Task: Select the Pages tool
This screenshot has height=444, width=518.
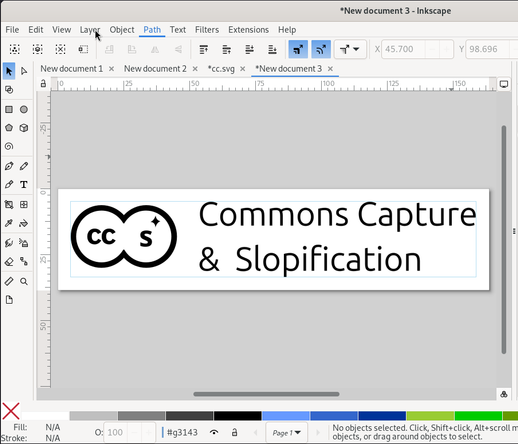Action: tap(9, 300)
